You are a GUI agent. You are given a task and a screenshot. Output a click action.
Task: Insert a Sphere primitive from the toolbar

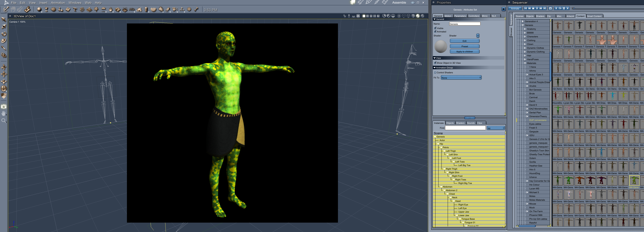(x=39, y=10)
